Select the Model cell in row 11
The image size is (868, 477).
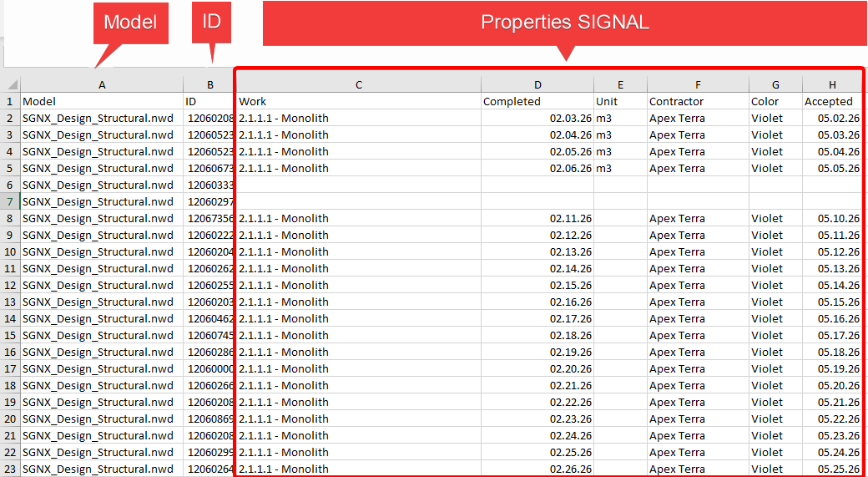[102, 268]
